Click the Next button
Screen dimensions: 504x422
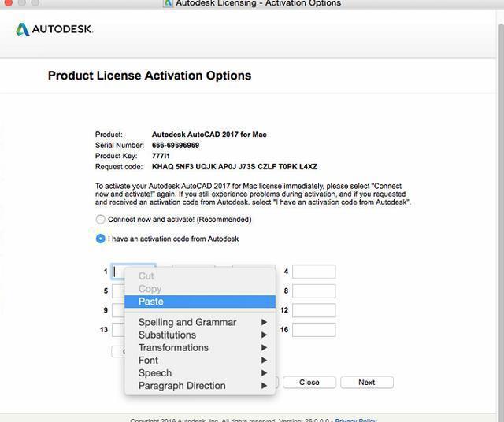click(x=367, y=383)
